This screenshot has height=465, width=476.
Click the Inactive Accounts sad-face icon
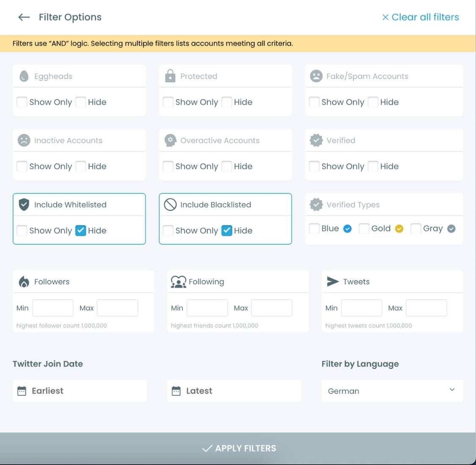[24, 140]
